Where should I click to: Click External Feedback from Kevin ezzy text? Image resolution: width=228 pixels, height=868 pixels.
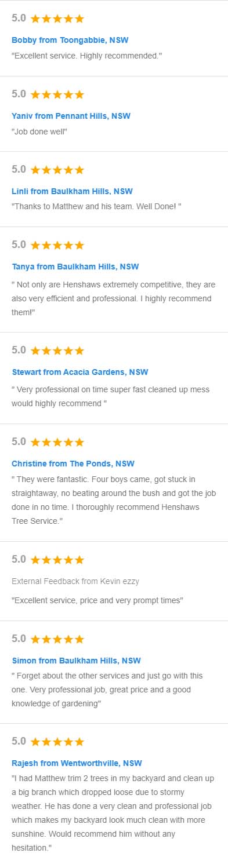tap(75, 581)
